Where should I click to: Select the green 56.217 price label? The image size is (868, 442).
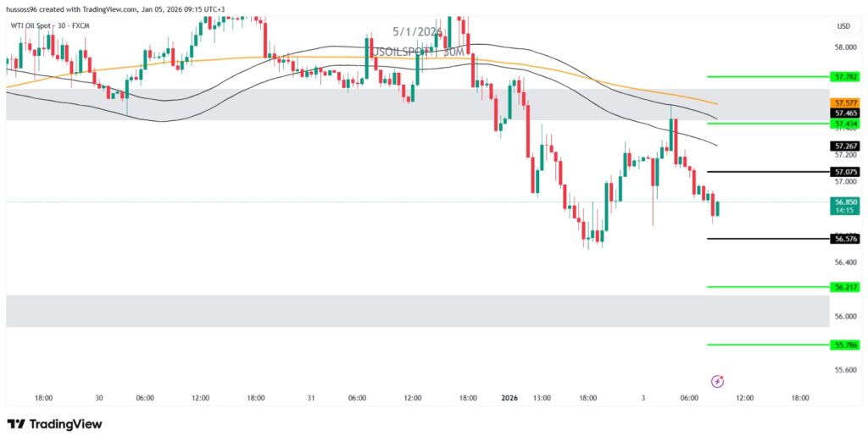pos(845,287)
